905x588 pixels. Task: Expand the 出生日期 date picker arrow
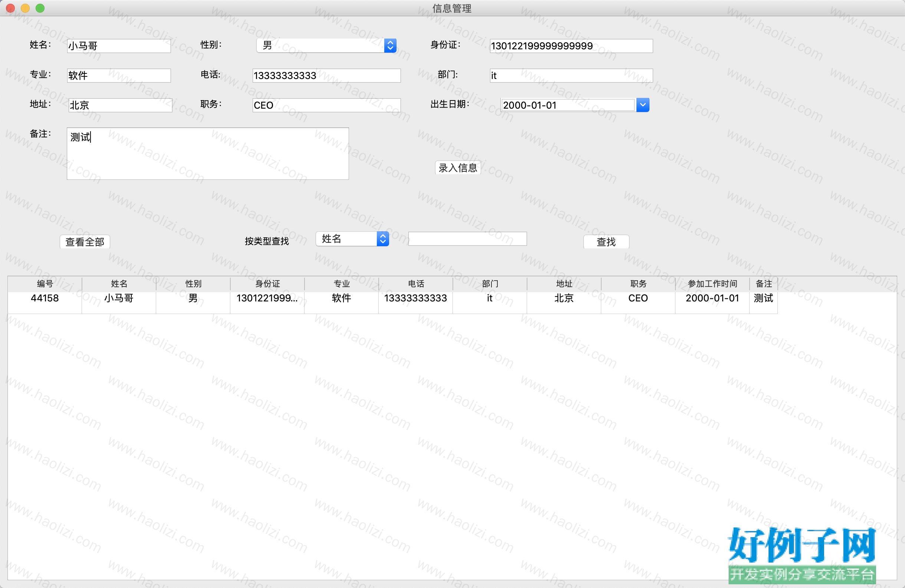pyautogui.click(x=643, y=105)
